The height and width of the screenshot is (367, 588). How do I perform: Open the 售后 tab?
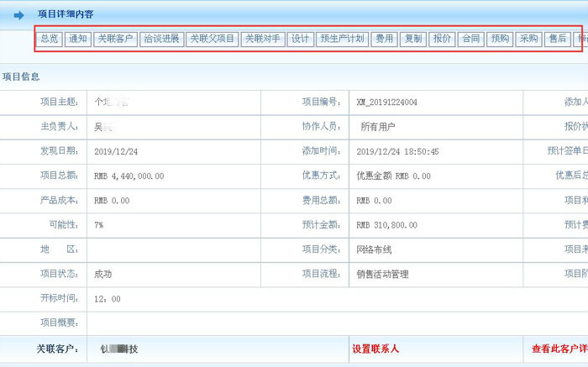[557, 39]
